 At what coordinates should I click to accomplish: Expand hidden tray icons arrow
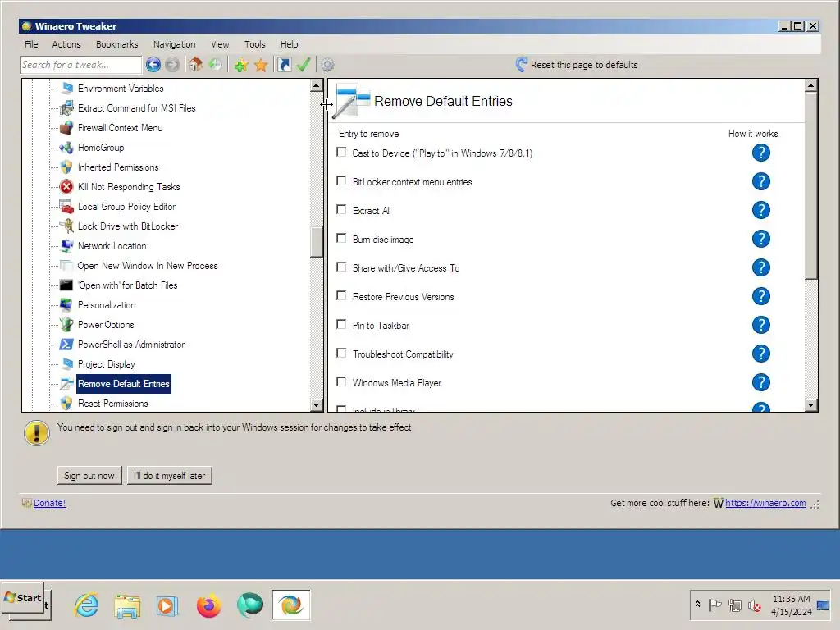pyautogui.click(x=697, y=605)
